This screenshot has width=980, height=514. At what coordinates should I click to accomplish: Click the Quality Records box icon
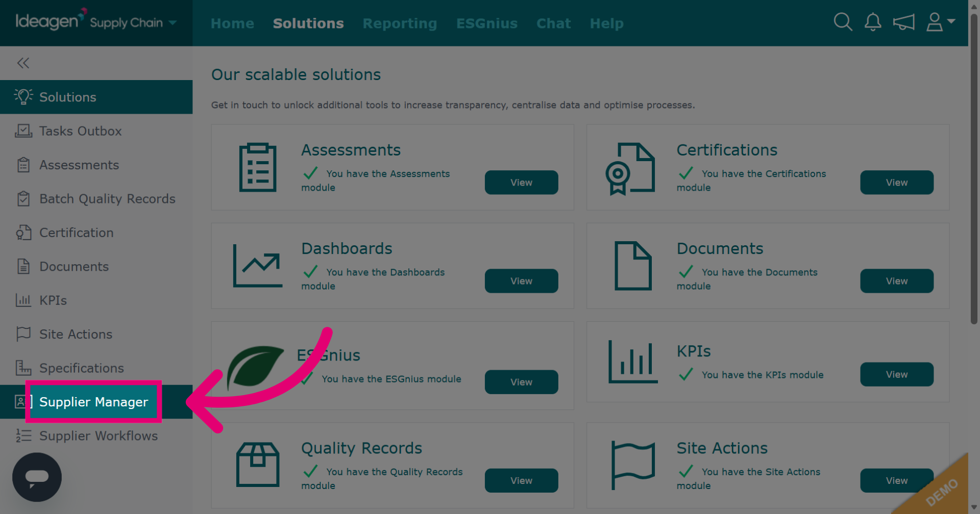coord(258,465)
